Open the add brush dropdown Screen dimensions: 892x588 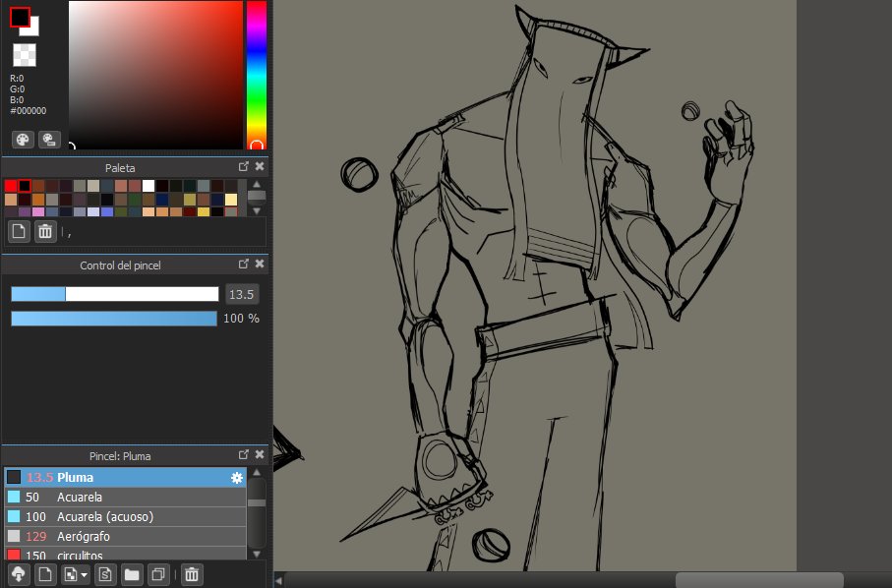tap(75, 574)
